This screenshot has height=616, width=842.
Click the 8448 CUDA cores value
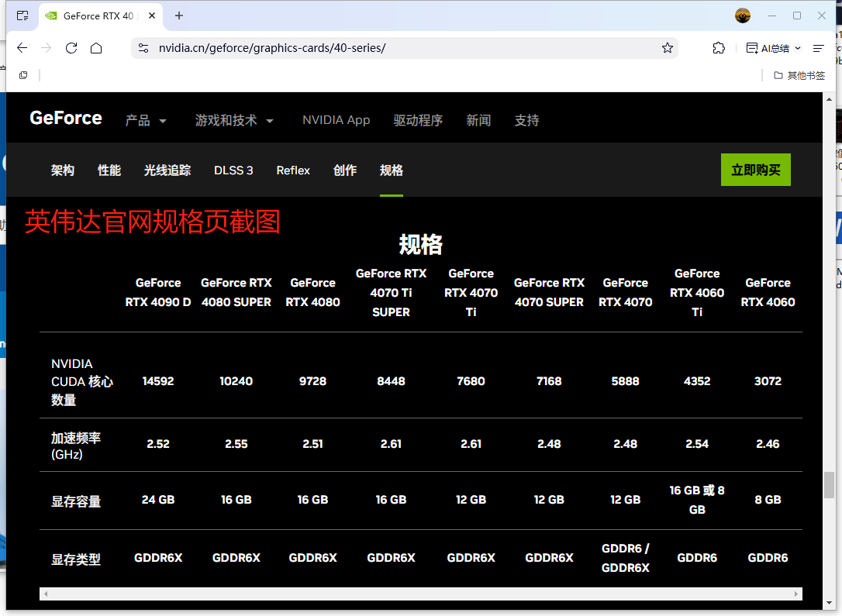click(x=391, y=381)
